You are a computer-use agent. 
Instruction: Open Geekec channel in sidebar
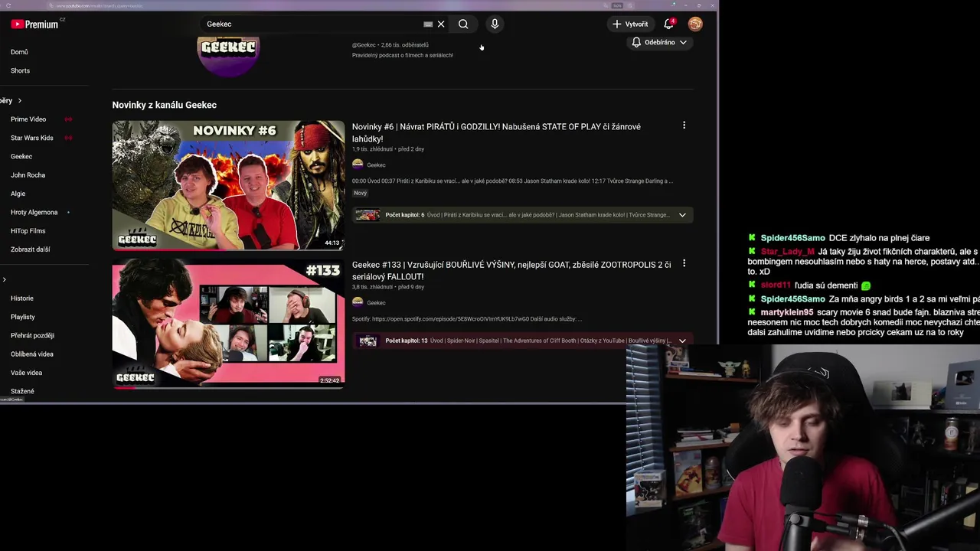click(x=21, y=156)
